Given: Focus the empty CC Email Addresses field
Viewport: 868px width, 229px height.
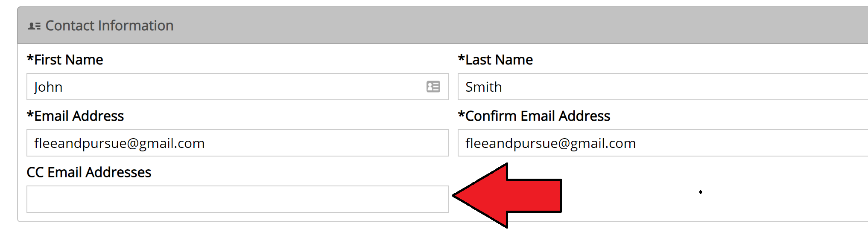Looking at the screenshot, I should tap(238, 199).
